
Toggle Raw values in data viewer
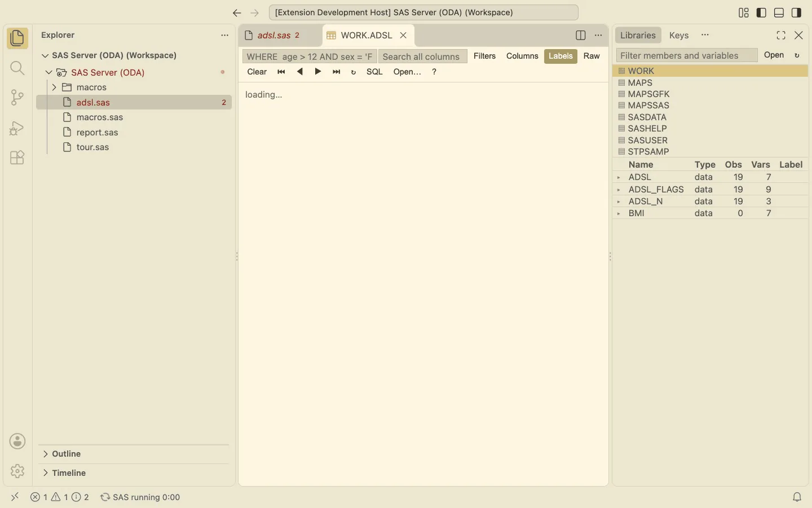[x=592, y=56]
